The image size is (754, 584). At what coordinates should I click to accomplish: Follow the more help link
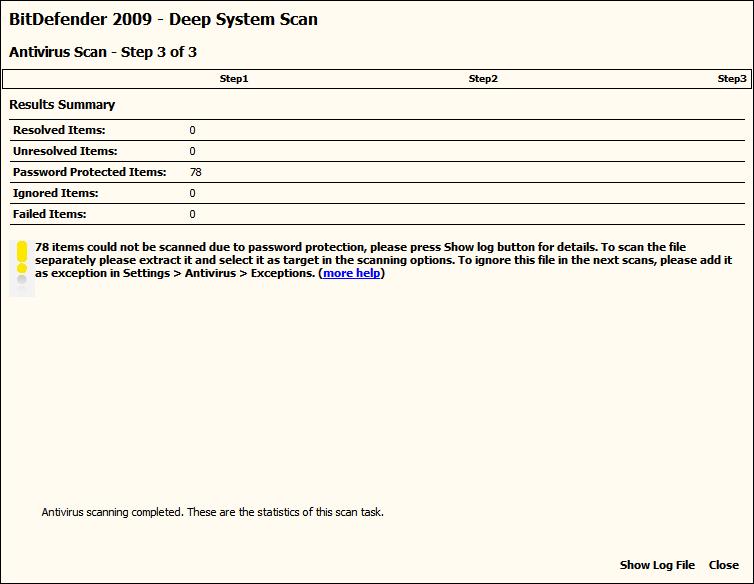pyautogui.click(x=352, y=273)
